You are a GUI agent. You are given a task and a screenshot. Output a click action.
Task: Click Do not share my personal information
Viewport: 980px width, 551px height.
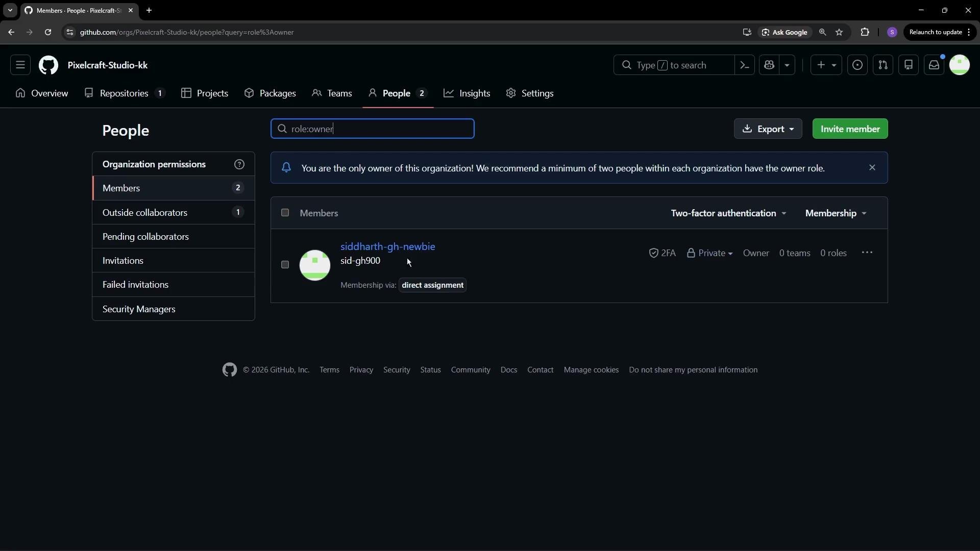click(x=693, y=370)
